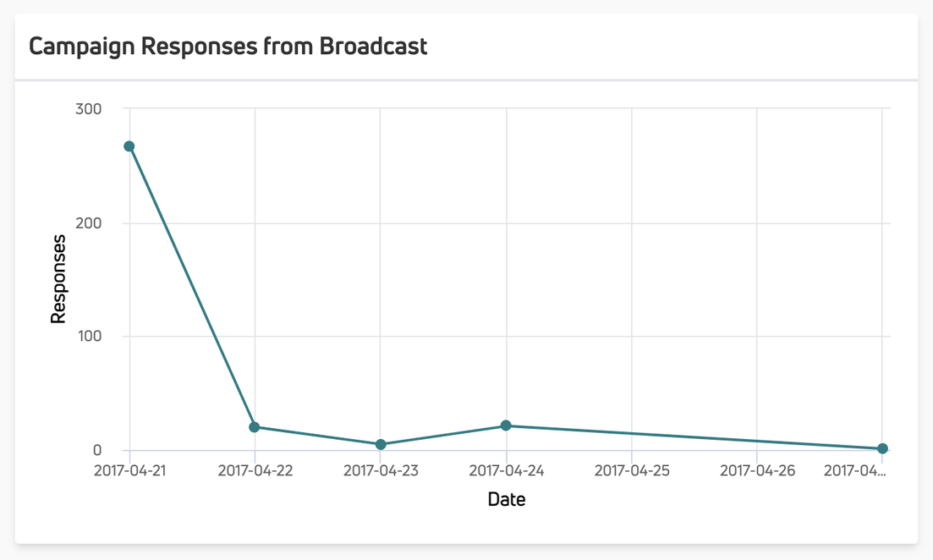Image resolution: width=933 pixels, height=560 pixels.
Task: Click the Responses y-axis title
Action: pyautogui.click(x=58, y=279)
